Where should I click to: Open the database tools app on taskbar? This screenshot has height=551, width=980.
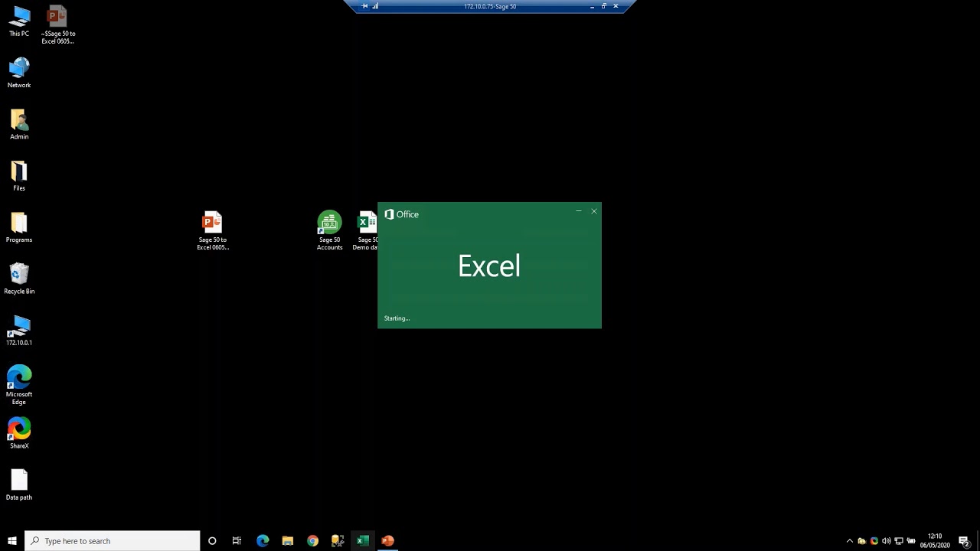[x=338, y=541]
